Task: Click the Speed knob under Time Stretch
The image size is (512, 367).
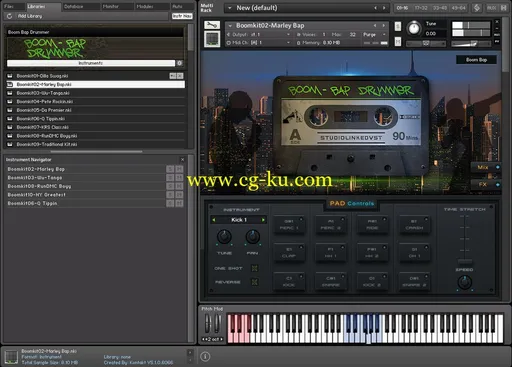Action: click(x=465, y=282)
